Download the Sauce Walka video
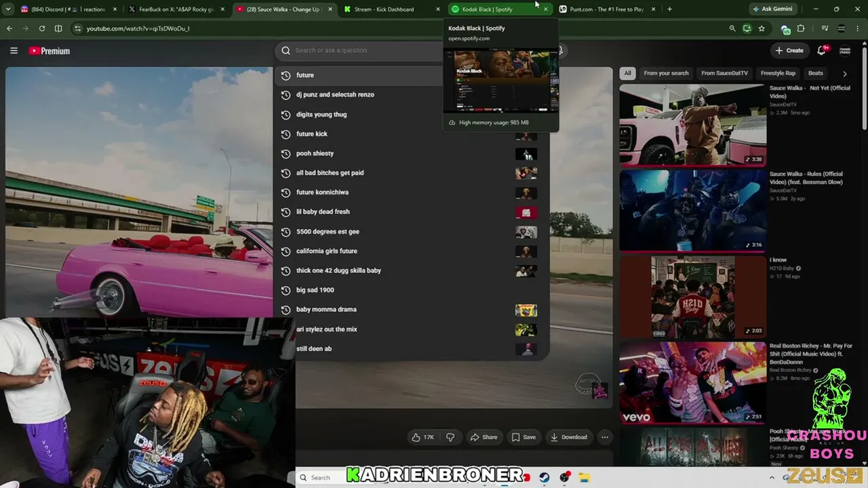This screenshot has width=868, height=488. click(569, 437)
